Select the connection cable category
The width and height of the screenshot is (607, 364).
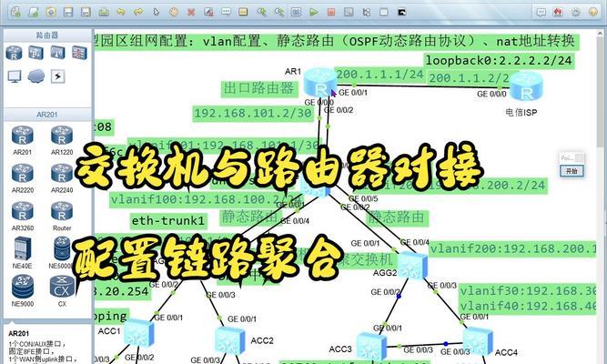tap(57, 76)
